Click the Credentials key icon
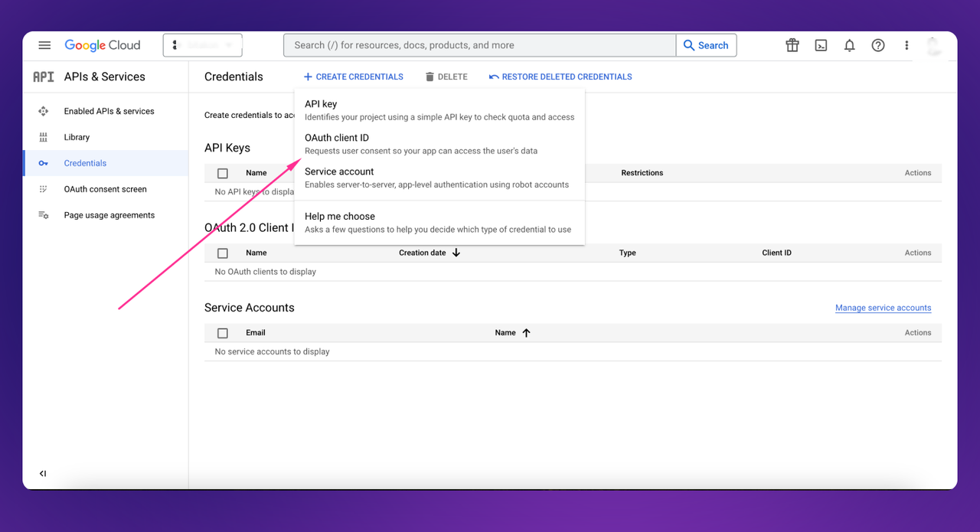 pyautogui.click(x=44, y=163)
